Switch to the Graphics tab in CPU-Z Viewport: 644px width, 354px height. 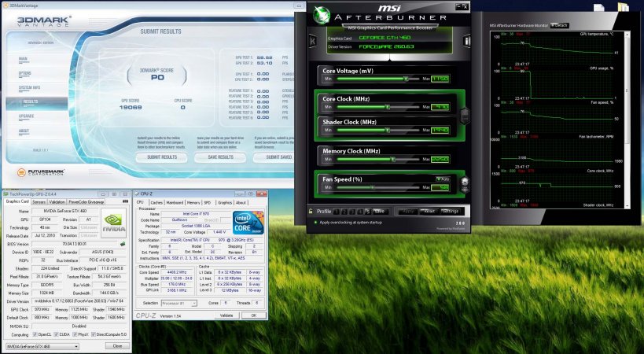click(x=225, y=202)
